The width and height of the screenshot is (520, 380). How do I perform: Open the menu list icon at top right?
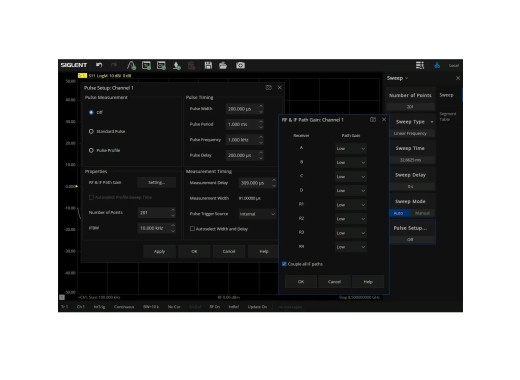[x=420, y=65]
